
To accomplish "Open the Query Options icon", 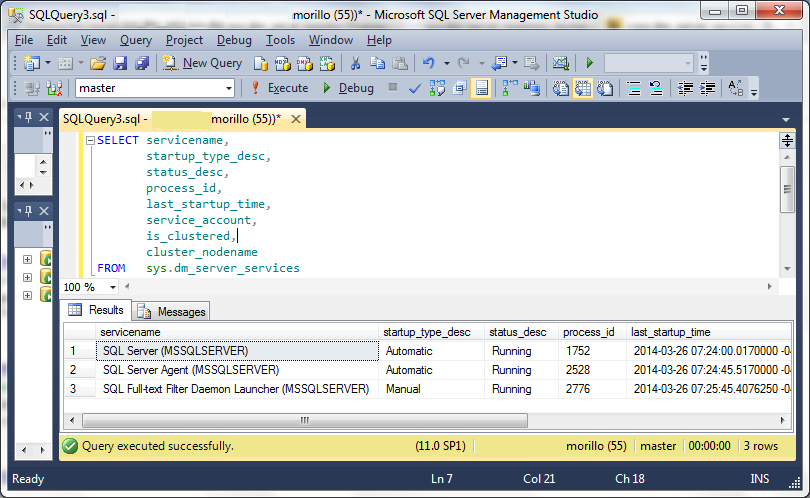I will [459, 88].
